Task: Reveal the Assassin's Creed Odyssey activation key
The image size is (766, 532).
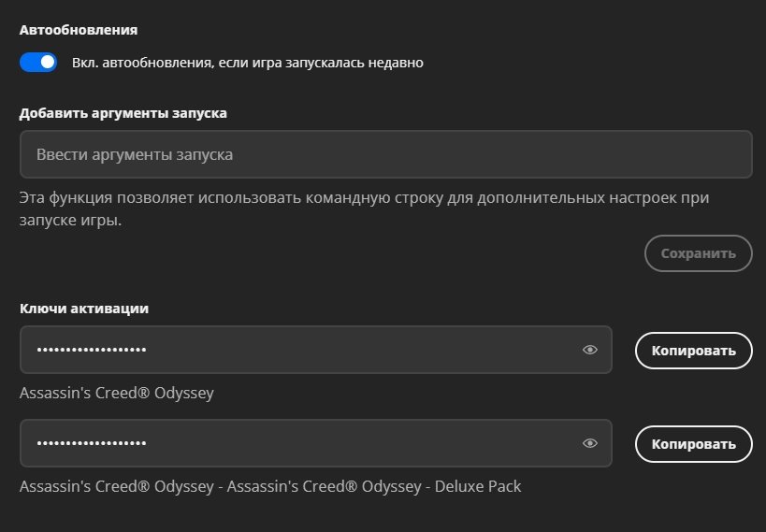Action: pyautogui.click(x=589, y=350)
